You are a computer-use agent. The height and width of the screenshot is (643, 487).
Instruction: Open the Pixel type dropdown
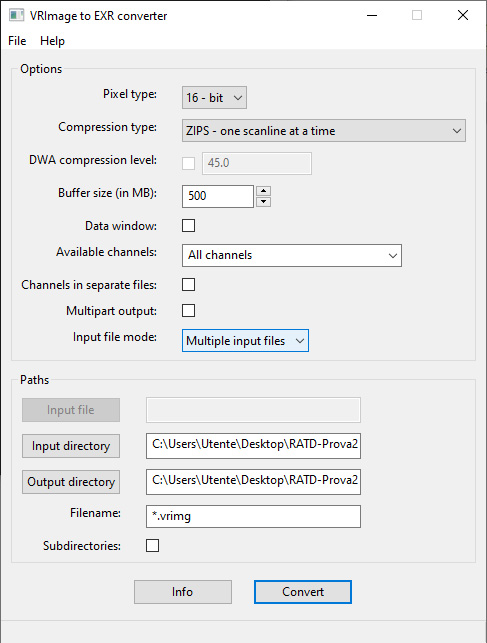pyautogui.click(x=214, y=98)
